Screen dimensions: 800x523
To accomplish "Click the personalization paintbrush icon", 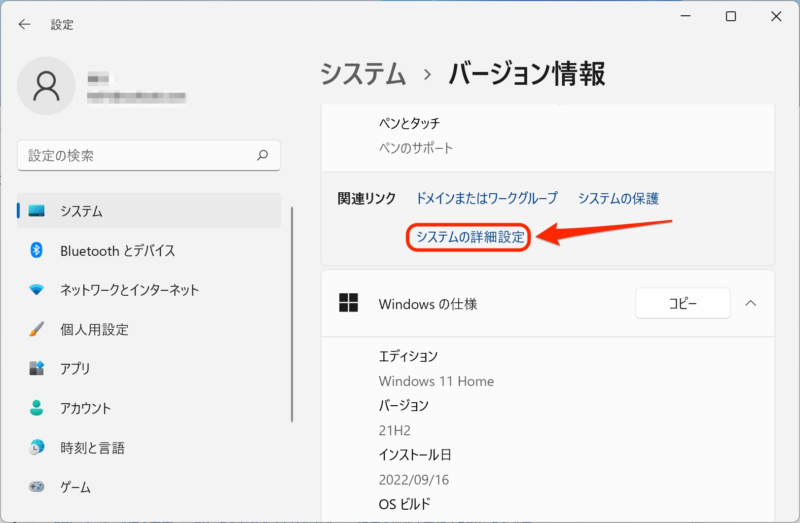I will (x=36, y=329).
